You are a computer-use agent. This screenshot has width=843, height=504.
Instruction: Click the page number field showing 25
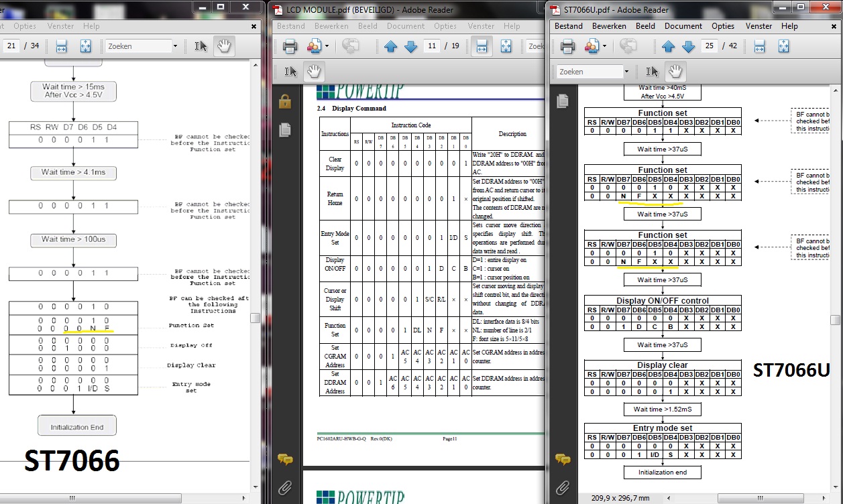pyautogui.click(x=710, y=46)
